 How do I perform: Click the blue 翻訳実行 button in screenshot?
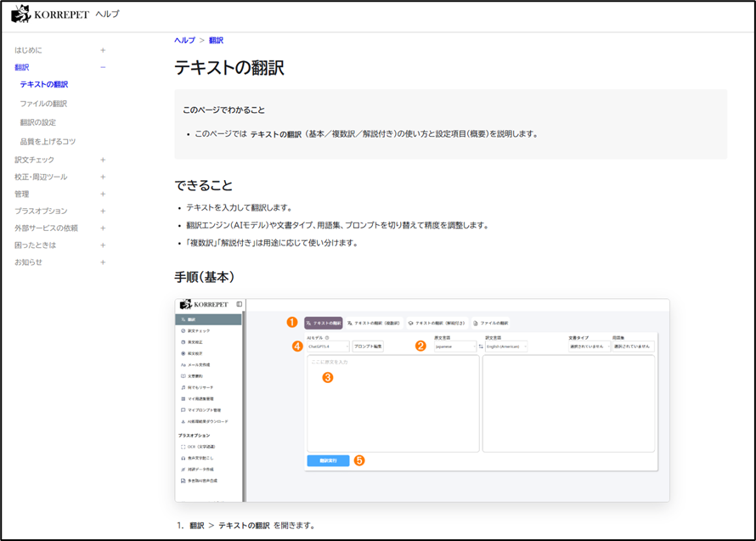(328, 460)
